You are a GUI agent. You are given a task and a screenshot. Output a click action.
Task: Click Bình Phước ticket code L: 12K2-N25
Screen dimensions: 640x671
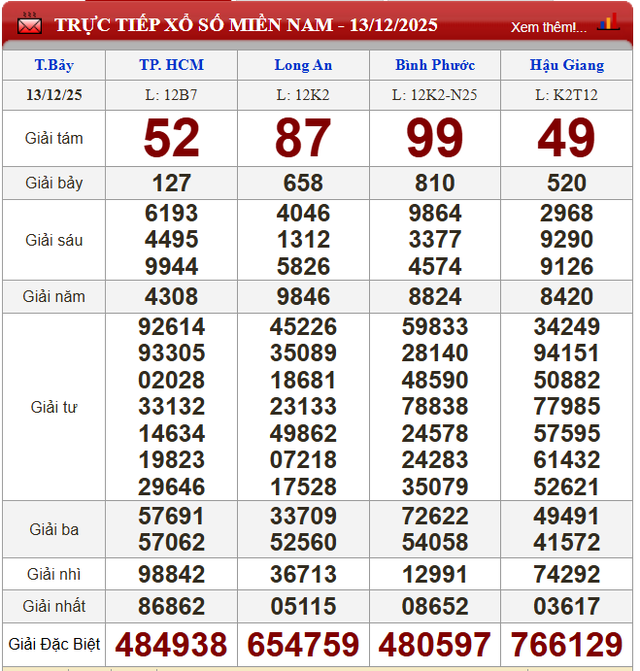(434, 94)
